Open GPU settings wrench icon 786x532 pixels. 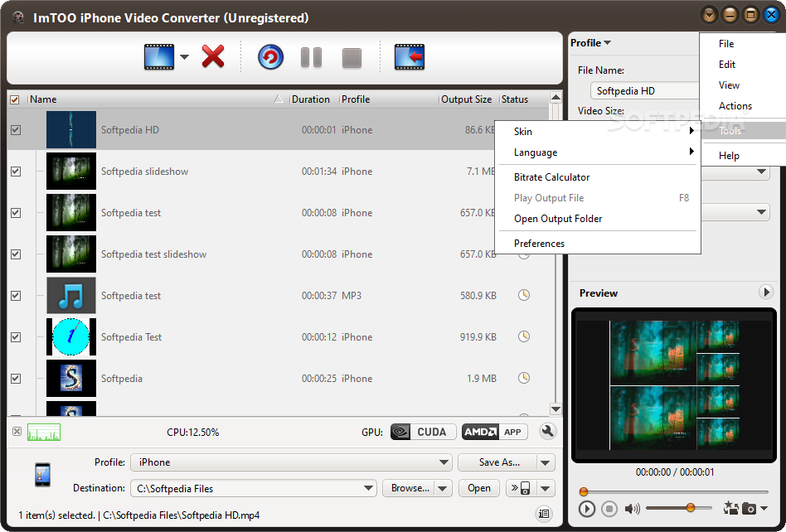click(x=548, y=431)
